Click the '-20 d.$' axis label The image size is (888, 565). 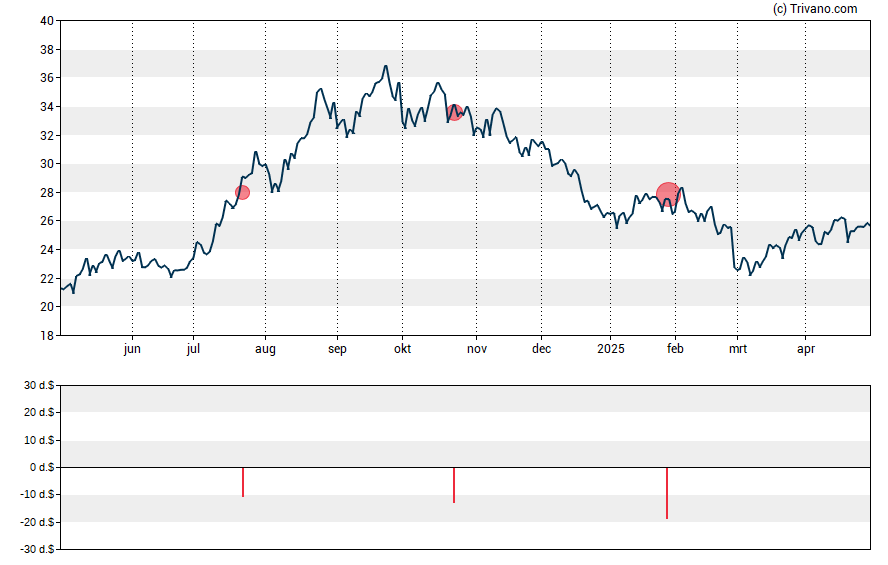[37, 523]
